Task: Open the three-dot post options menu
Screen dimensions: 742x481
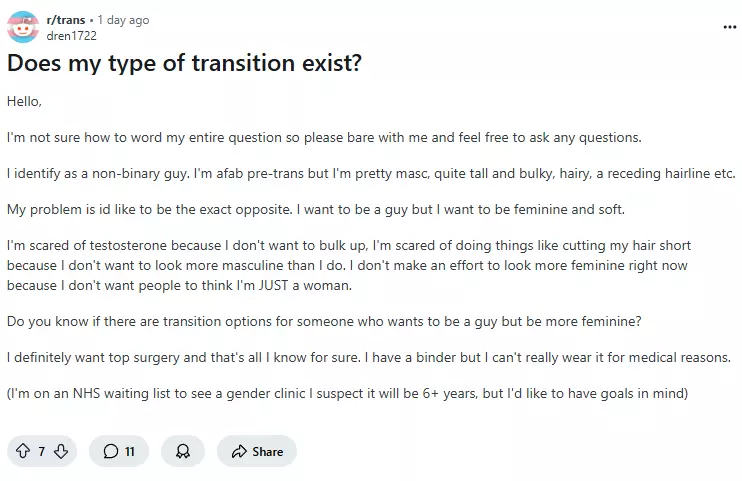Action: [x=729, y=27]
